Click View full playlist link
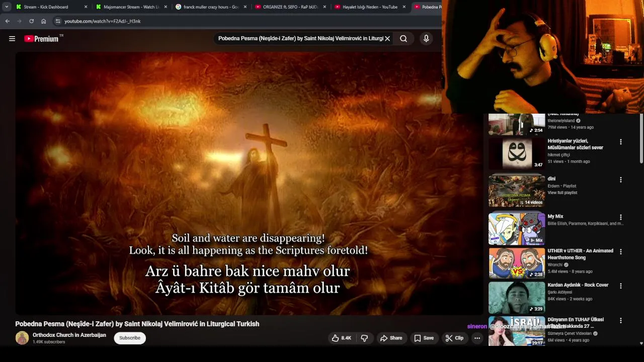The image size is (644, 362). (x=562, y=193)
